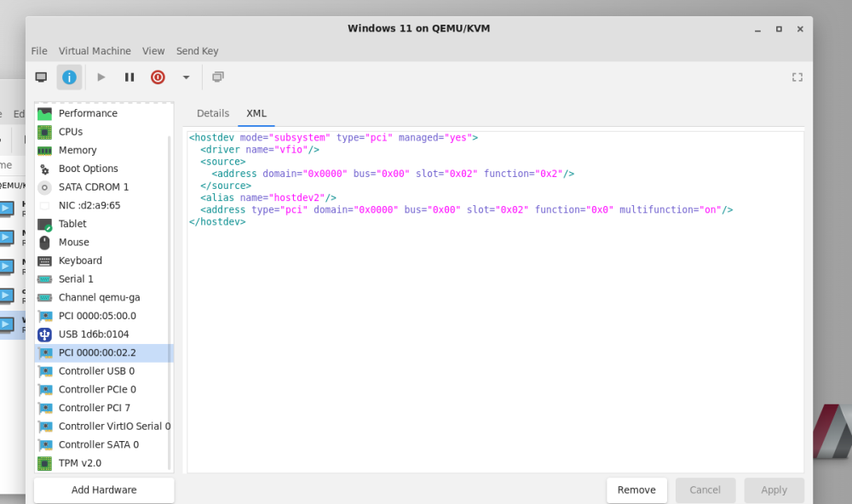
Task: Click the driver name="vfio" XML line
Action: 260,150
